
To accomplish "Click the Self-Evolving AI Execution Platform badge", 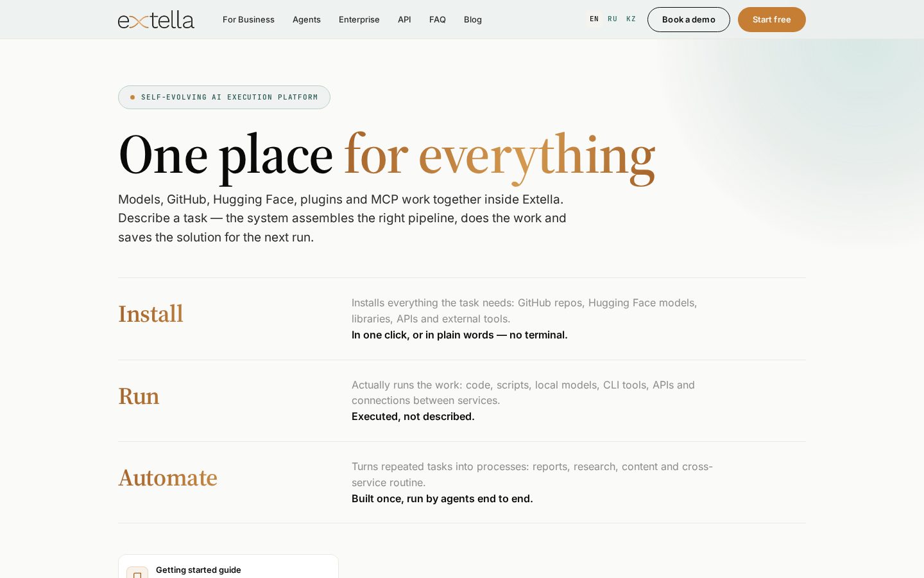I will point(224,97).
